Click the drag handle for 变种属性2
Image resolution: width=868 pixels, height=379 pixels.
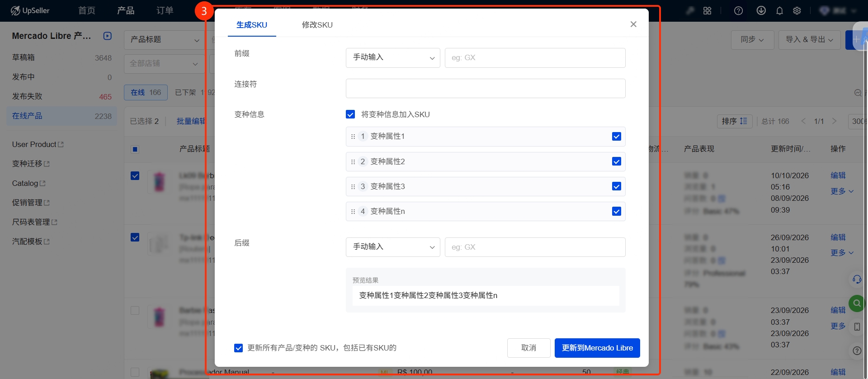353,161
